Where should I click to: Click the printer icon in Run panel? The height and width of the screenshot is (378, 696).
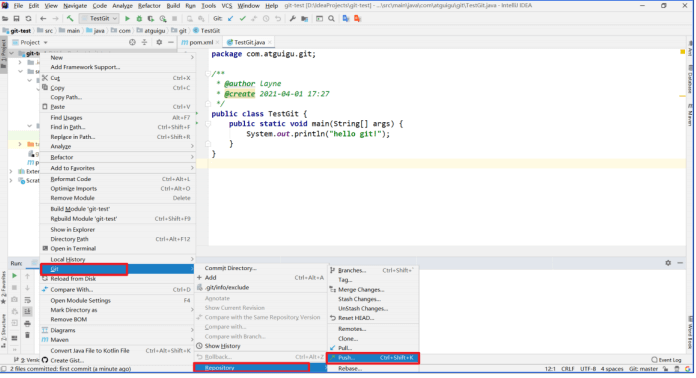tap(28, 323)
